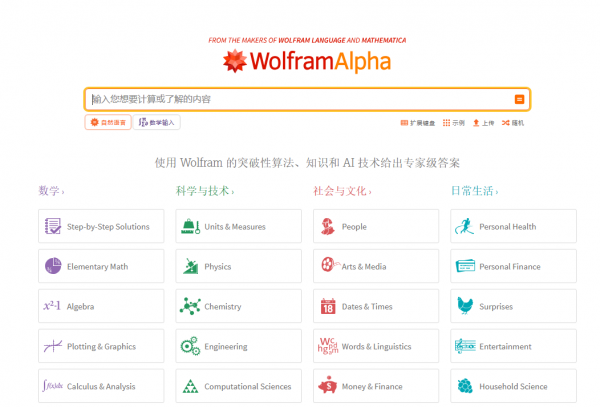The height and width of the screenshot is (407, 600).
Task: Open the Chemistry topic
Action: pyautogui.click(x=238, y=306)
